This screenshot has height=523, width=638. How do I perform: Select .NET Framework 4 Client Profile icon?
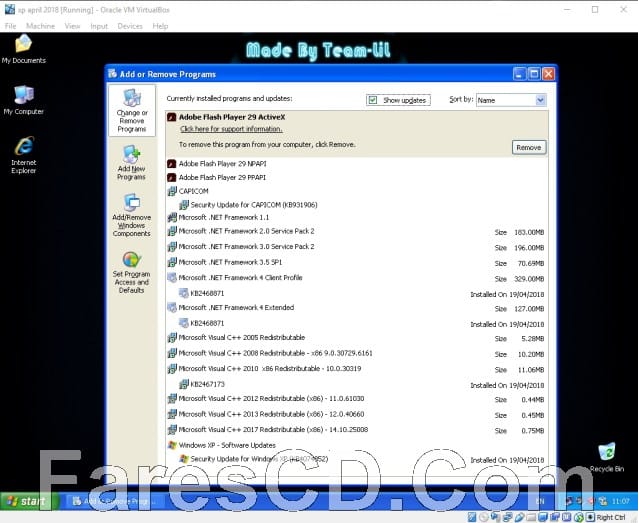172,278
